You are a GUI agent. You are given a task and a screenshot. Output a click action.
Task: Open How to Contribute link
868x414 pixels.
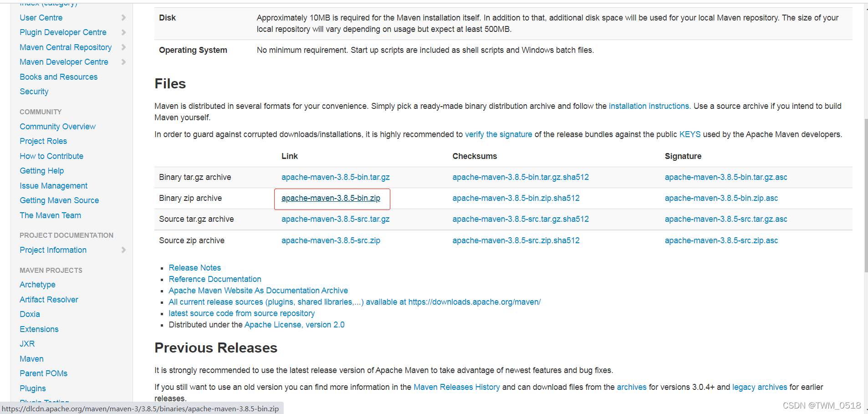point(51,156)
